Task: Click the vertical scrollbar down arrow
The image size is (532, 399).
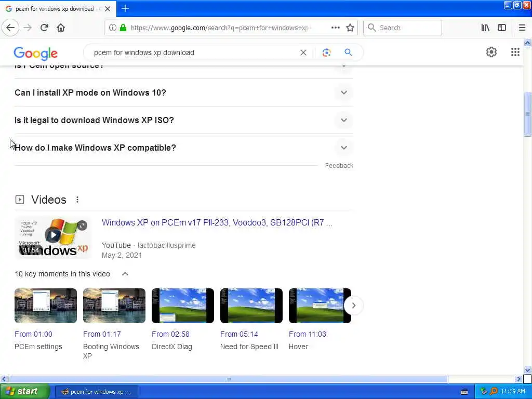Action: 527,370
